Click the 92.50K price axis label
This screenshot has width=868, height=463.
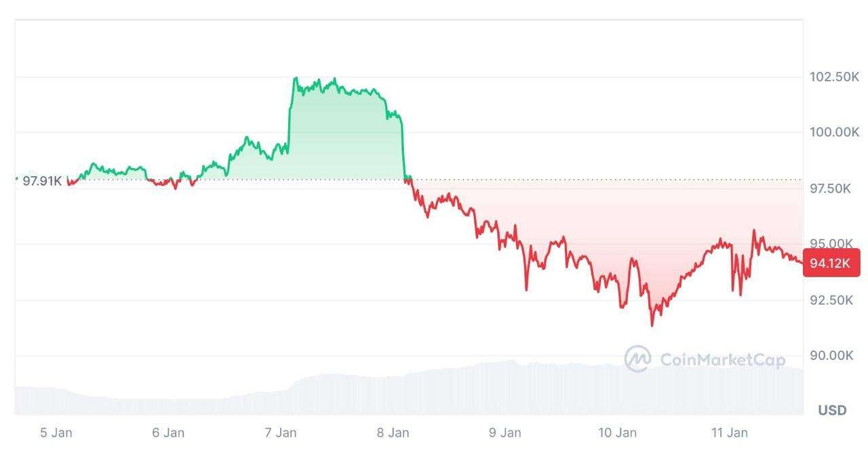[831, 300]
